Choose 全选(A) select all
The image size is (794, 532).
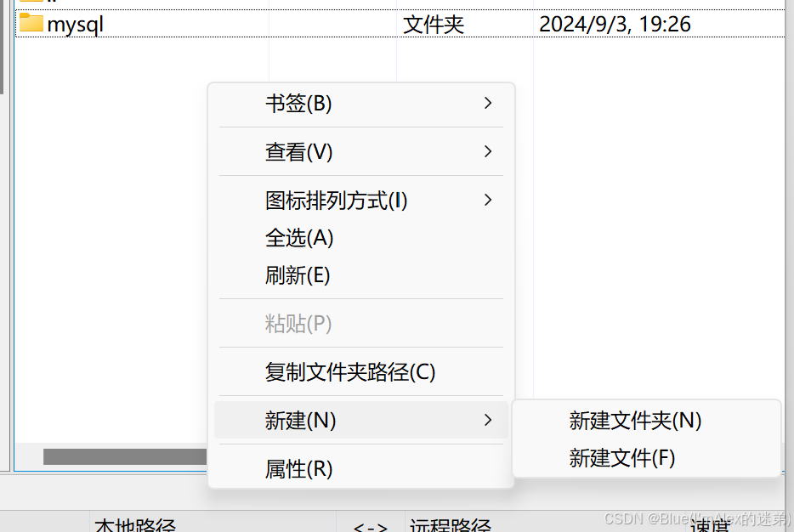point(361,238)
